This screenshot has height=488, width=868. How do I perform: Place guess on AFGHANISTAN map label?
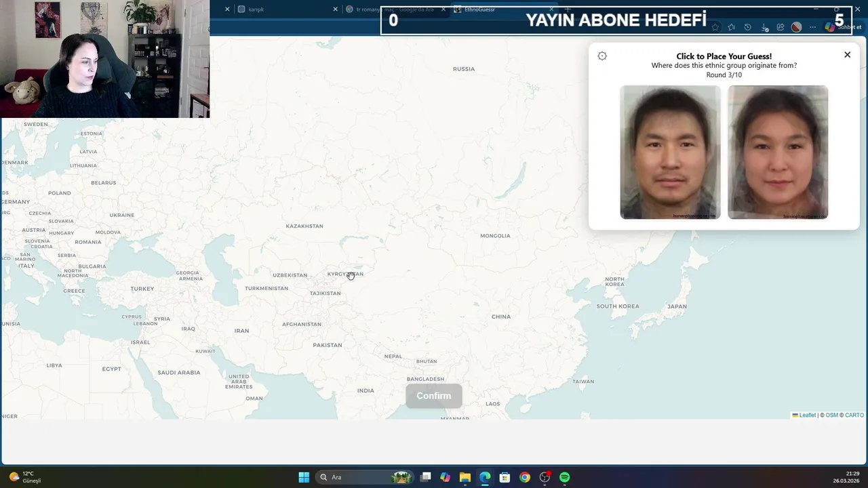pyautogui.click(x=302, y=325)
